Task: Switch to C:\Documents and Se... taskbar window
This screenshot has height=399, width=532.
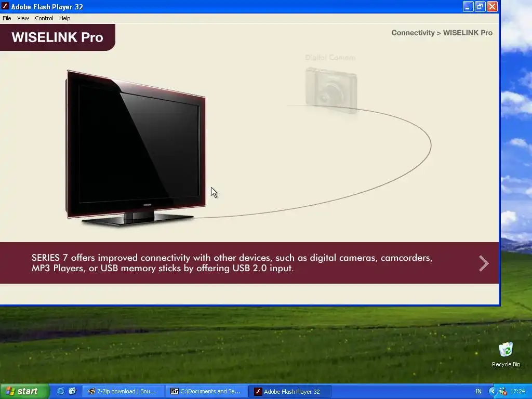Action: click(x=207, y=392)
